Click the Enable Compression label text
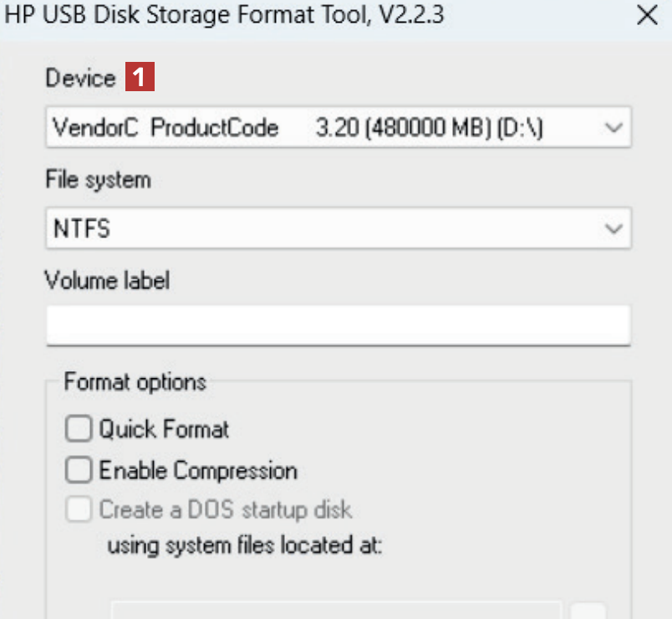The height and width of the screenshot is (619, 672). coord(198,470)
